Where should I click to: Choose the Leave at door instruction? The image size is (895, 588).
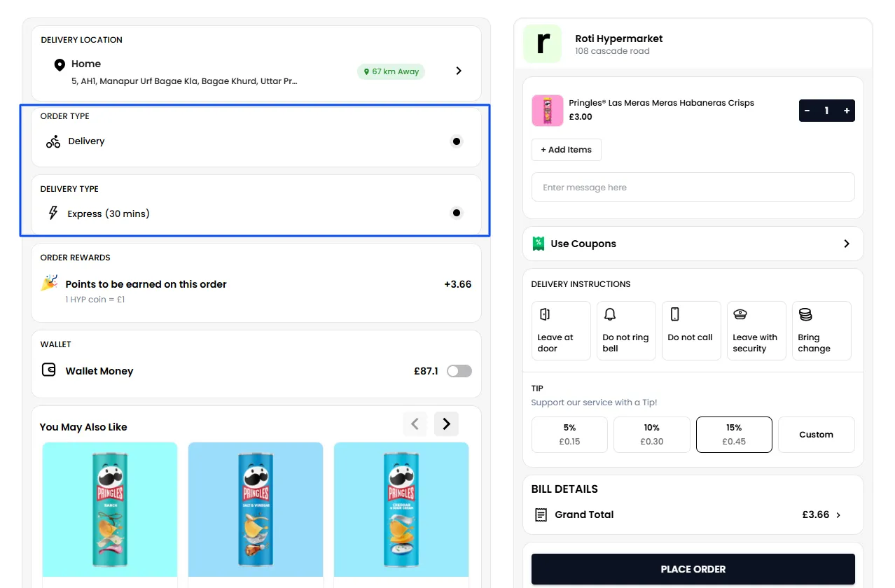[561, 330]
